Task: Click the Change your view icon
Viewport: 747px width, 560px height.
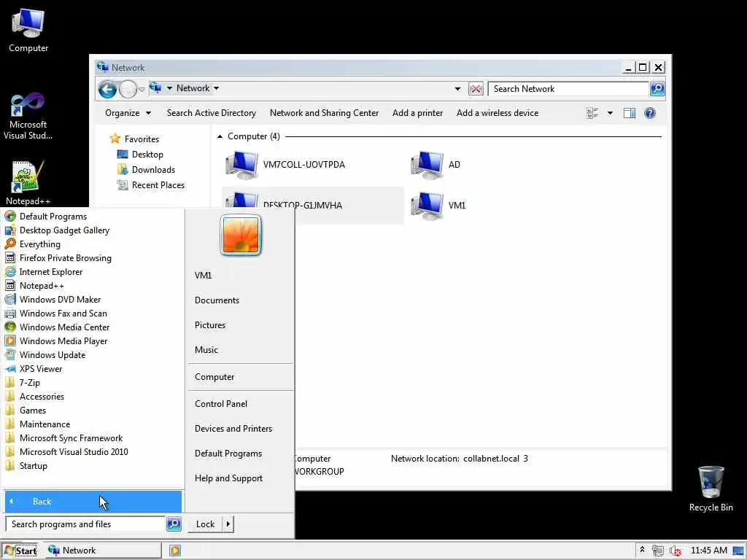Action: point(592,113)
